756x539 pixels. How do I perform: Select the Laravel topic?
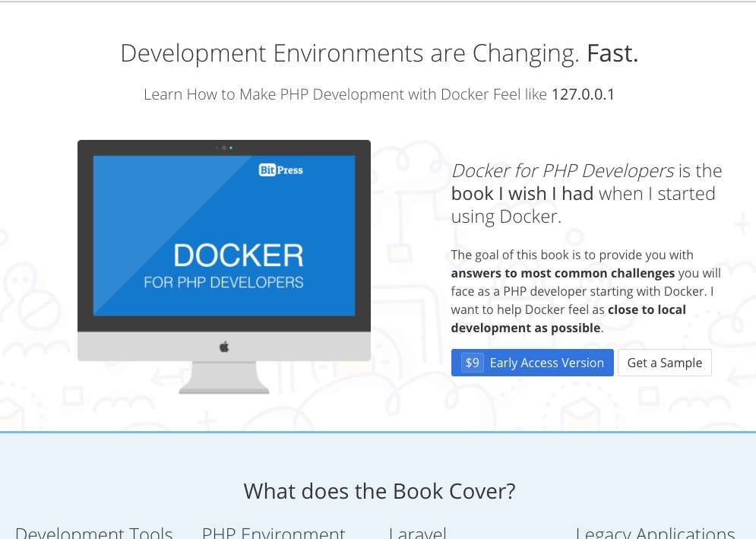[x=417, y=532]
